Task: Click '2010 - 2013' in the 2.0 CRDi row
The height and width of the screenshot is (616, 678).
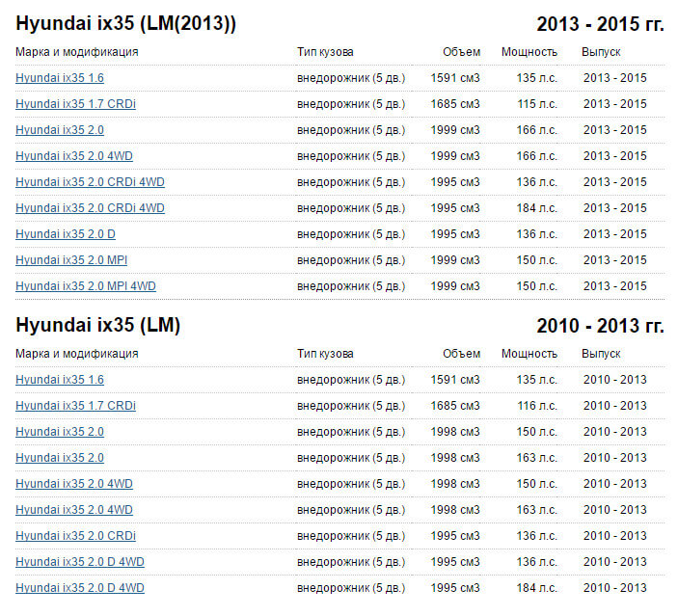Action: coord(615,536)
